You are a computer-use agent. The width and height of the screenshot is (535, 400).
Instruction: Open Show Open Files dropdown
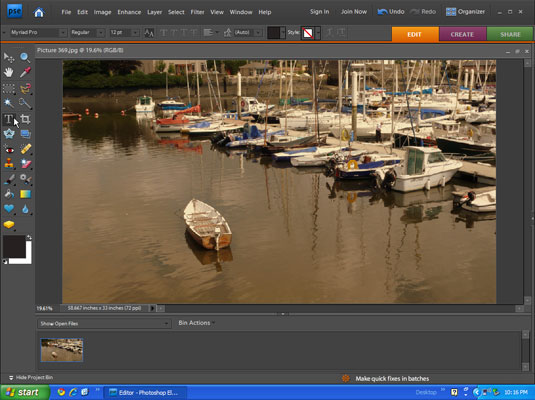pyautogui.click(x=104, y=324)
